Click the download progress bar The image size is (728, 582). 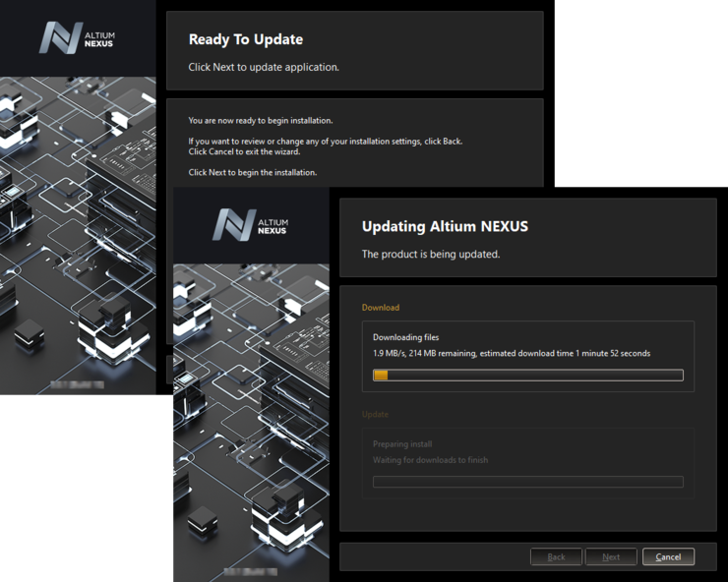(x=528, y=375)
